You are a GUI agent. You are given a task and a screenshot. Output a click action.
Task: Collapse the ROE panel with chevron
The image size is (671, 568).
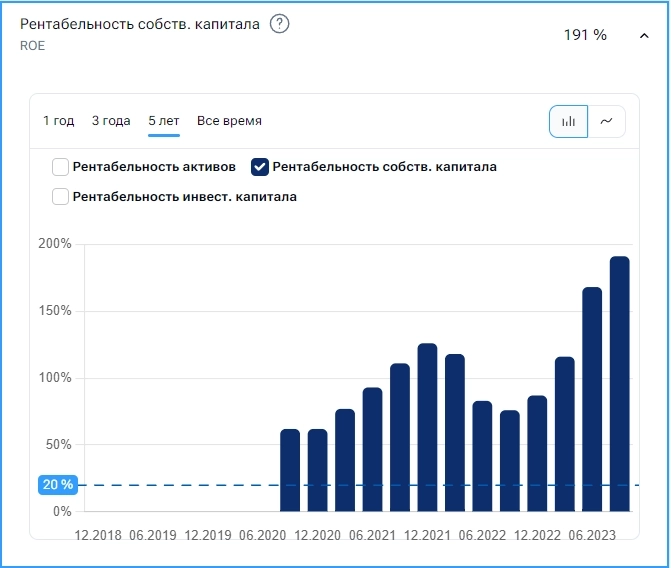(644, 35)
